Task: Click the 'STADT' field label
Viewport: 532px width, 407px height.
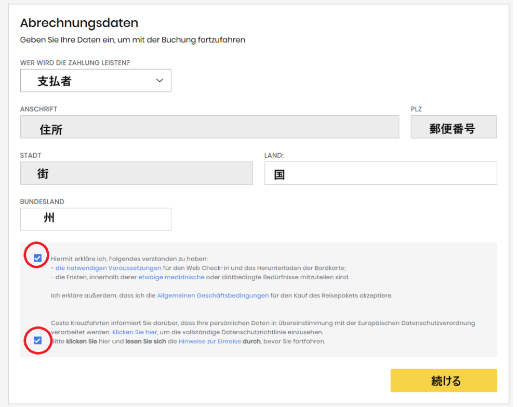Action: pos(31,155)
